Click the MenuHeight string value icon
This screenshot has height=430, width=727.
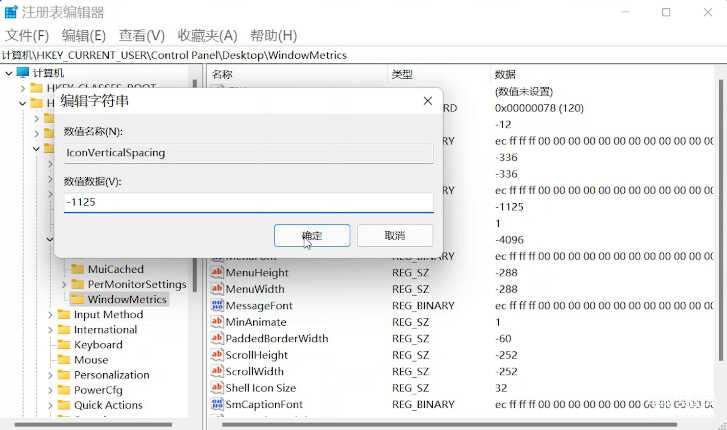coord(217,272)
